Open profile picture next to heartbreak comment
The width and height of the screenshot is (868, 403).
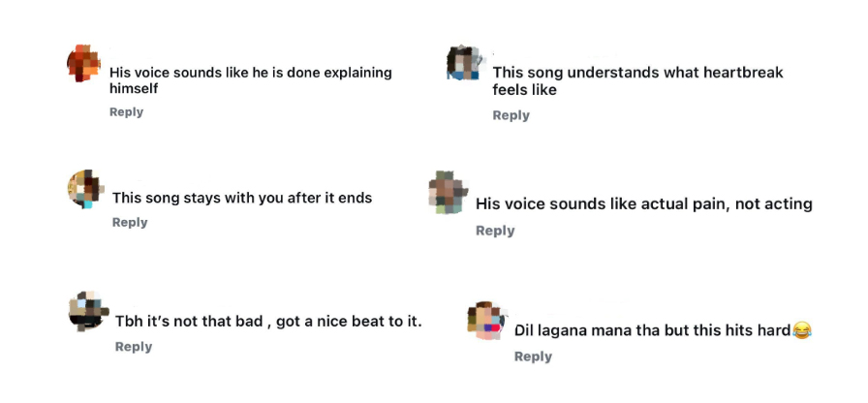pyautogui.click(x=463, y=62)
